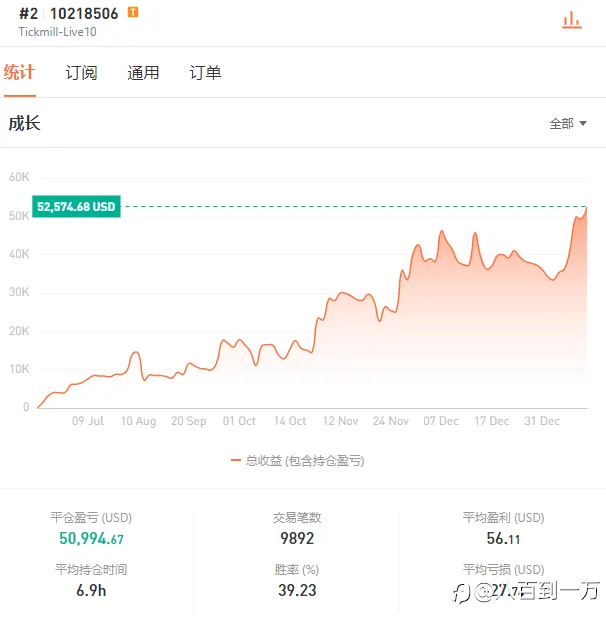606x630 pixels.
Task: Click the dropdown arrow next to 全部
Action: point(583,123)
